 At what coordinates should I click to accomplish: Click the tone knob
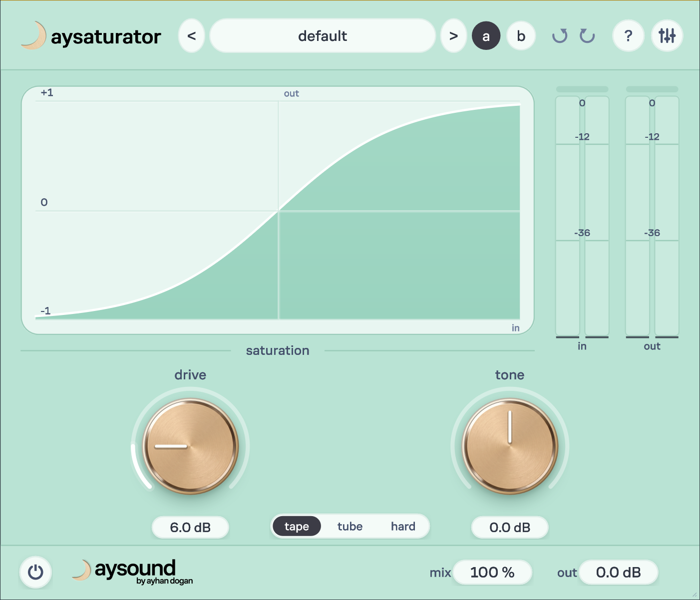pyautogui.click(x=510, y=446)
